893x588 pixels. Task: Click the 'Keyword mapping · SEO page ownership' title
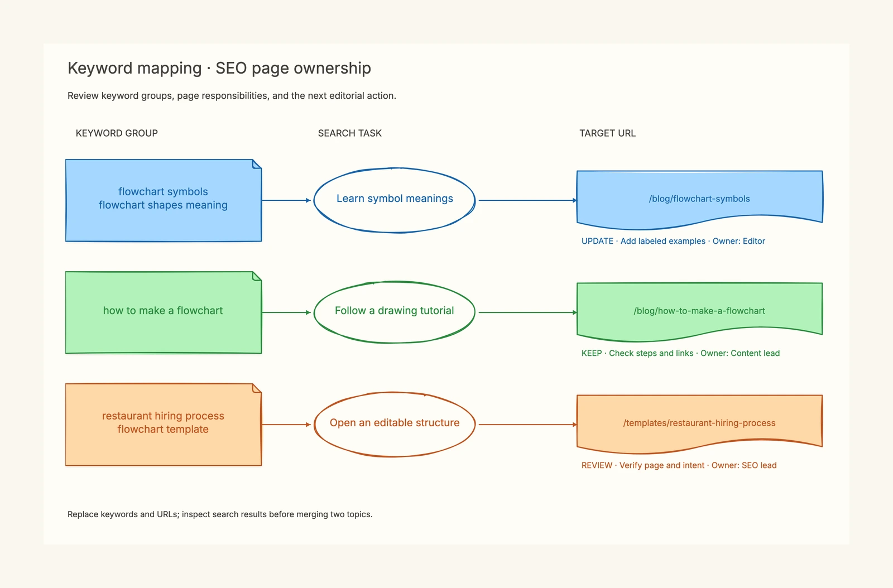(x=219, y=68)
